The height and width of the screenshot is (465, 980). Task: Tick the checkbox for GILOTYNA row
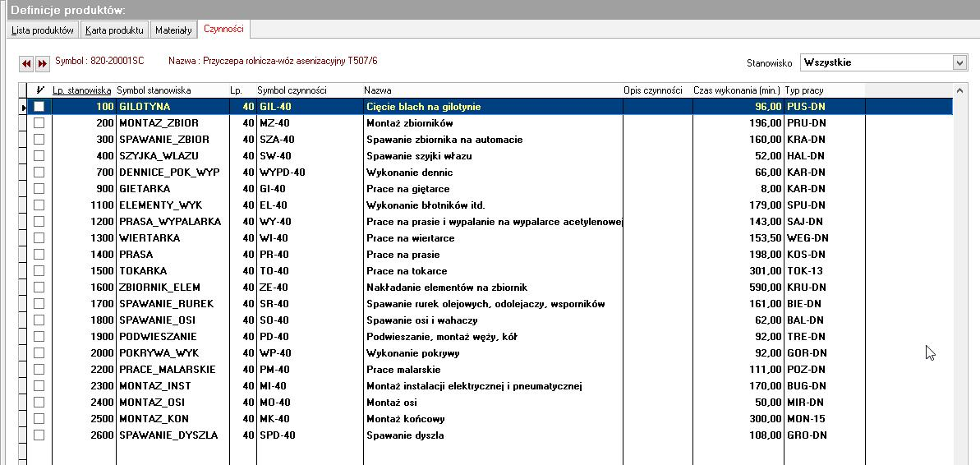tap(39, 107)
